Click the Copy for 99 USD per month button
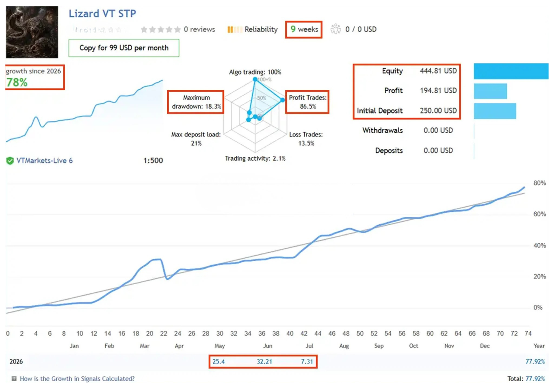Image resolution: width=554 pixels, height=392 pixels. (124, 48)
